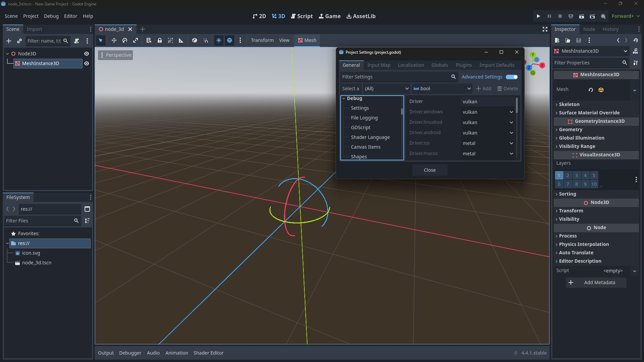The height and width of the screenshot is (362, 644).
Task: Enable render layer 5
Action: click(x=594, y=175)
